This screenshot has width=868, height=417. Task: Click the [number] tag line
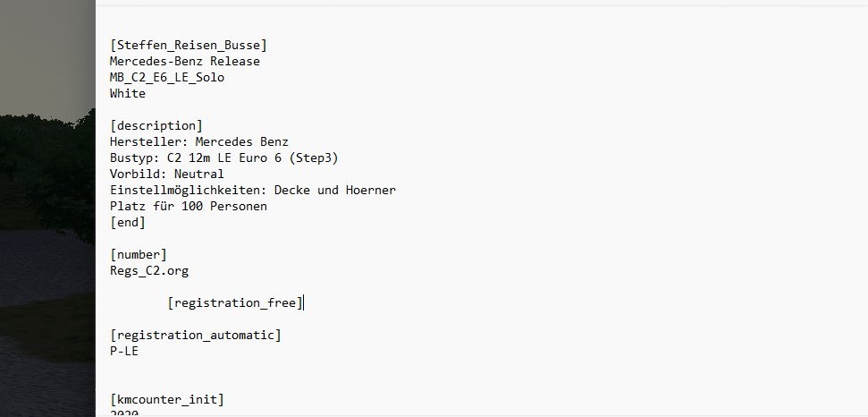pyautogui.click(x=139, y=254)
